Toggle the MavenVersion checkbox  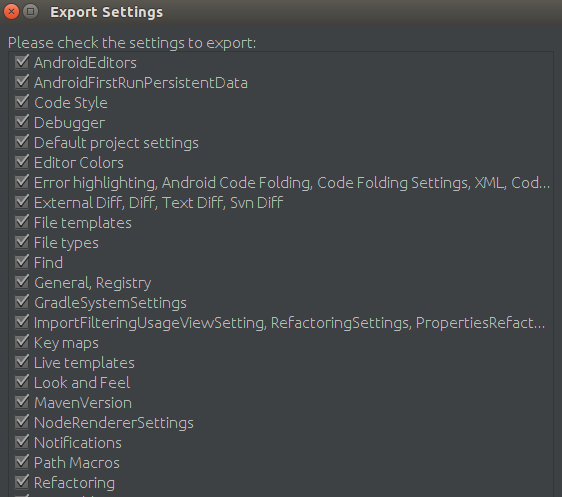[x=22, y=402]
